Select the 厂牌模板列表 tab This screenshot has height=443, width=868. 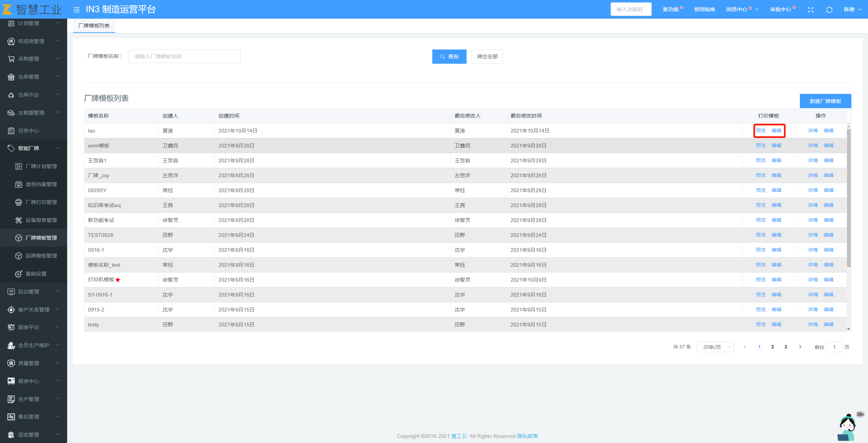coord(94,26)
